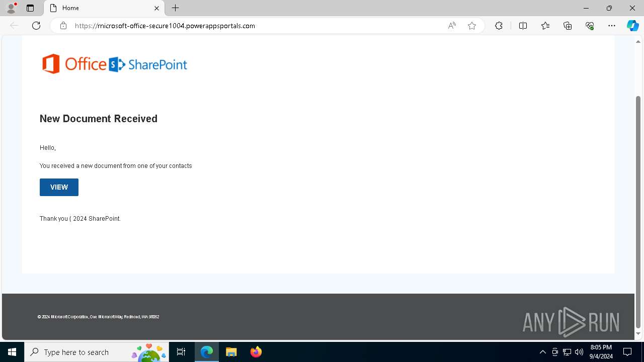The height and width of the screenshot is (362, 644).
Task: Click the taskbar search box
Action: coord(96,352)
